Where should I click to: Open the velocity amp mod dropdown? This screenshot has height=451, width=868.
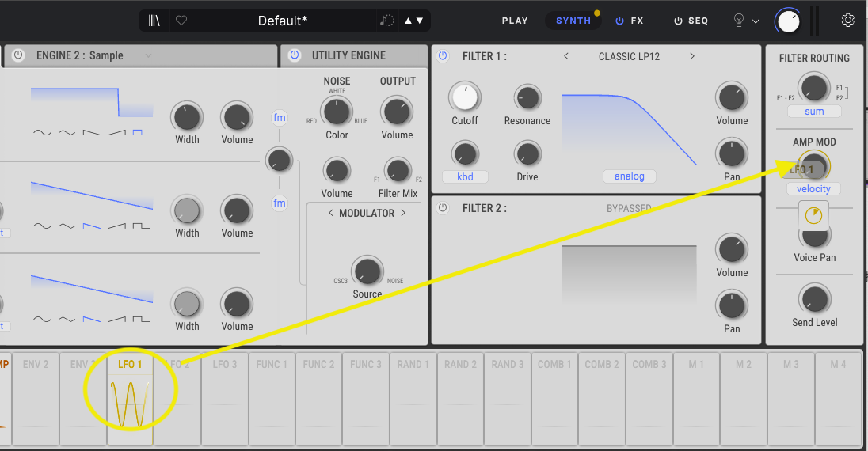click(813, 189)
